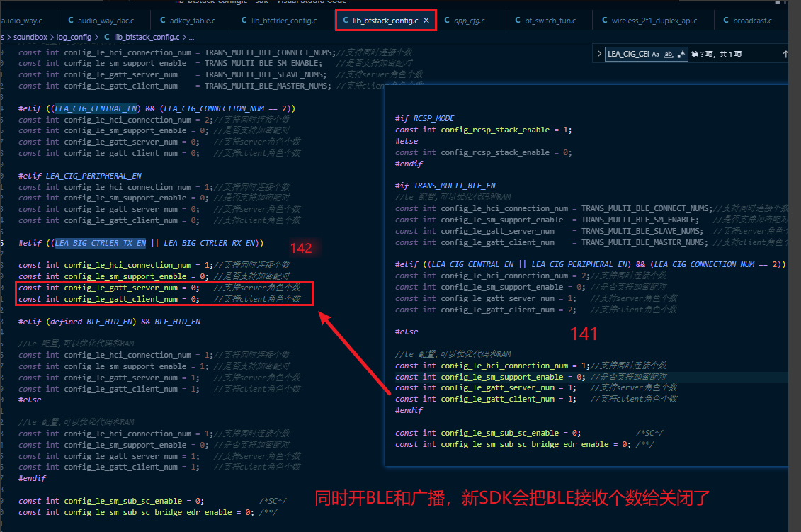The height and width of the screenshot is (532, 801).
Task: Toggle Match Whole Word in find box
Action: coord(668,54)
